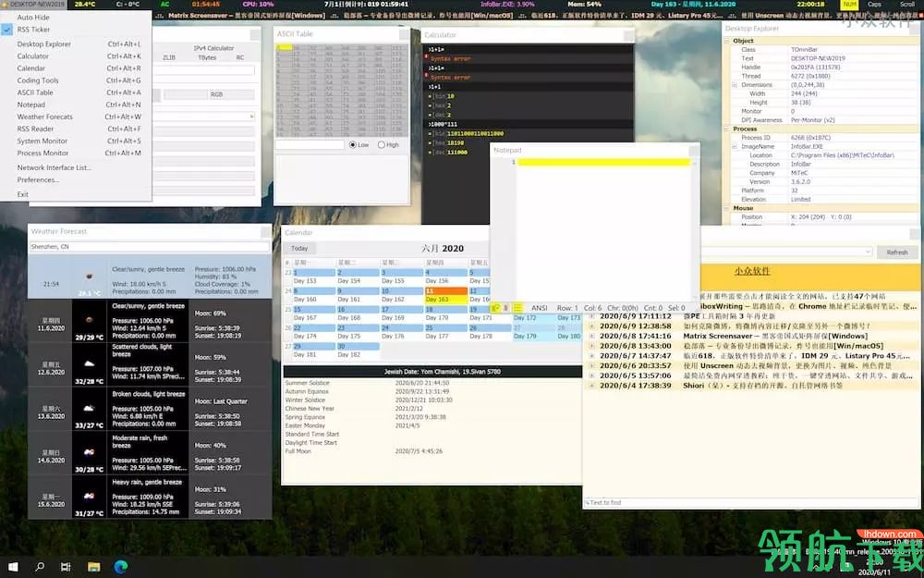Collapse the ImageName node in Desktop Explorer
The image size is (924, 578).
click(735, 146)
